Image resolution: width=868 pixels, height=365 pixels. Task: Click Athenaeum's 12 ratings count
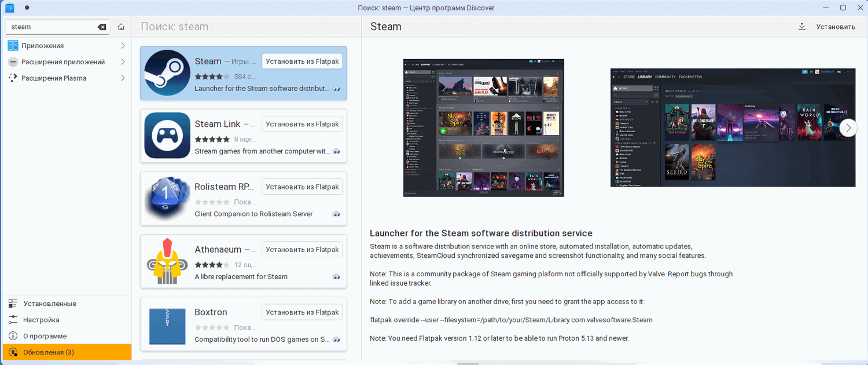click(245, 265)
